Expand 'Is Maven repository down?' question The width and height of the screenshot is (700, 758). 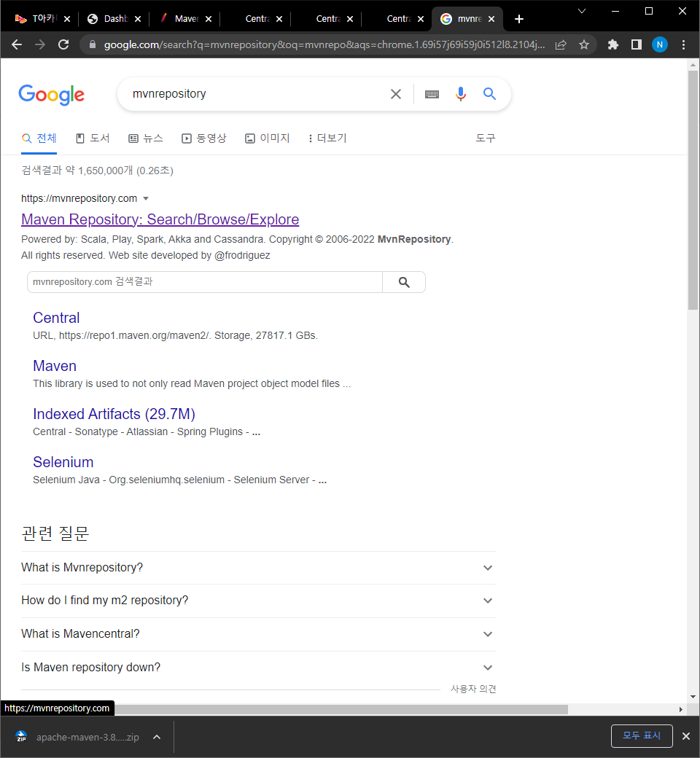pos(259,667)
